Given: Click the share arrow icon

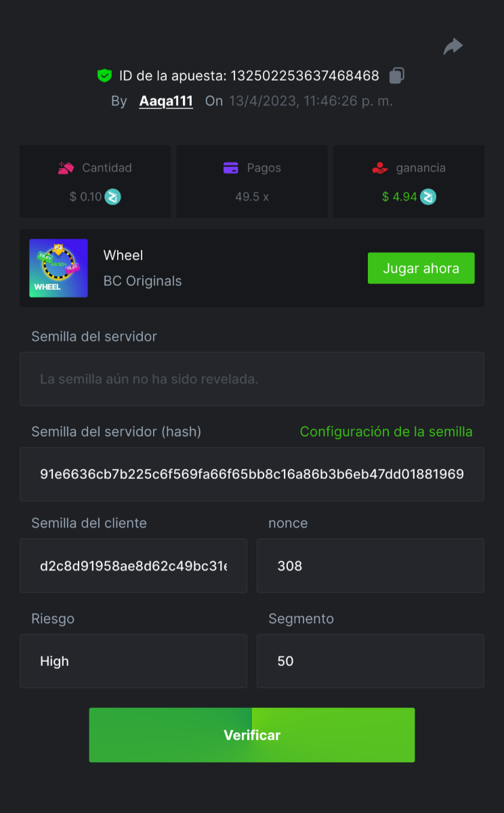Looking at the screenshot, I should (453, 46).
